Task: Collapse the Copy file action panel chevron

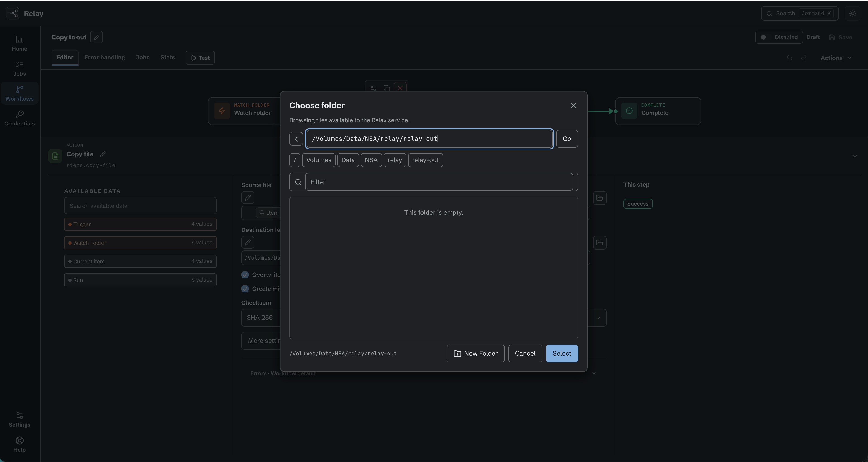Action: pyautogui.click(x=854, y=156)
